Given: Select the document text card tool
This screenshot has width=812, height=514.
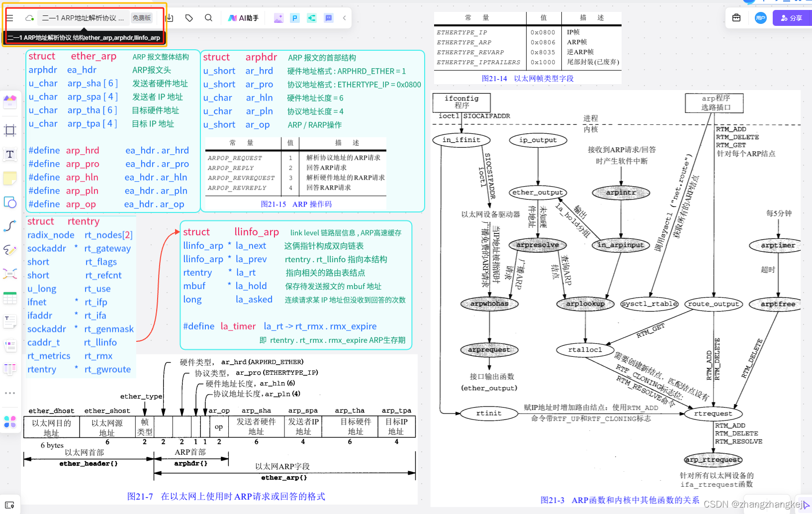Looking at the screenshot, I should point(10,321).
